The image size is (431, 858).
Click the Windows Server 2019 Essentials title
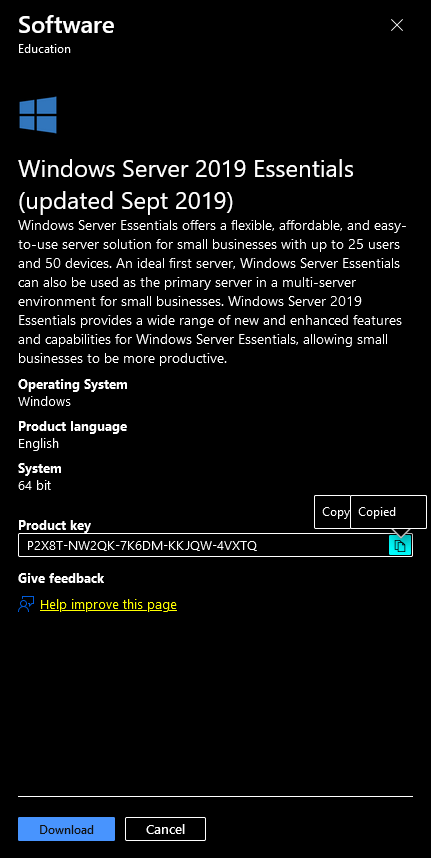pyautogui.click(x=186, y=185)
